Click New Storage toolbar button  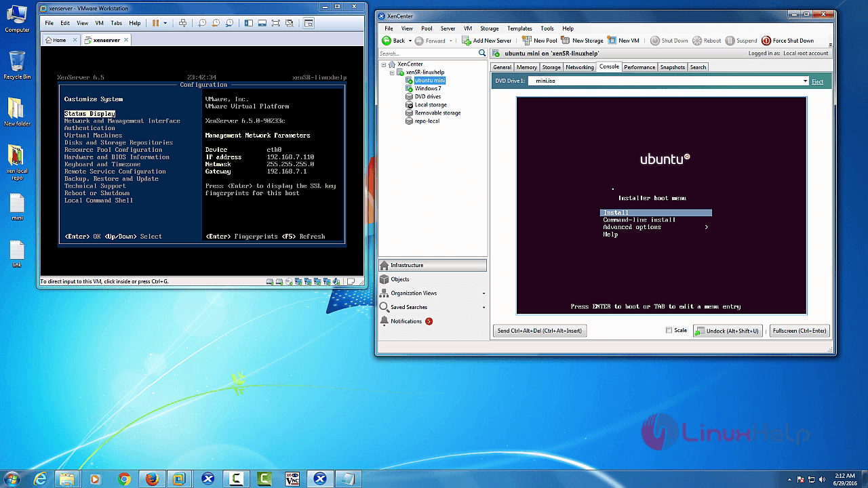pyautogui.click(x=582, y=41)
